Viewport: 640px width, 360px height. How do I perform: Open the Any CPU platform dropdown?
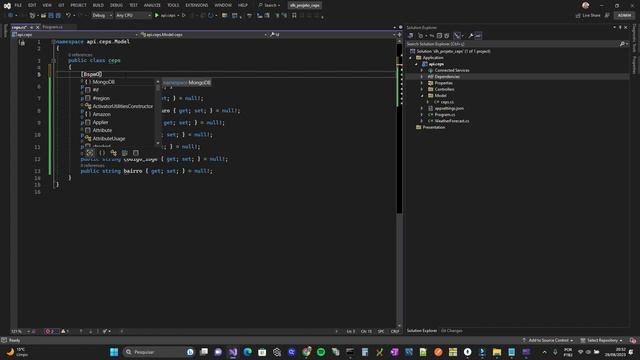tap(133, 16)
